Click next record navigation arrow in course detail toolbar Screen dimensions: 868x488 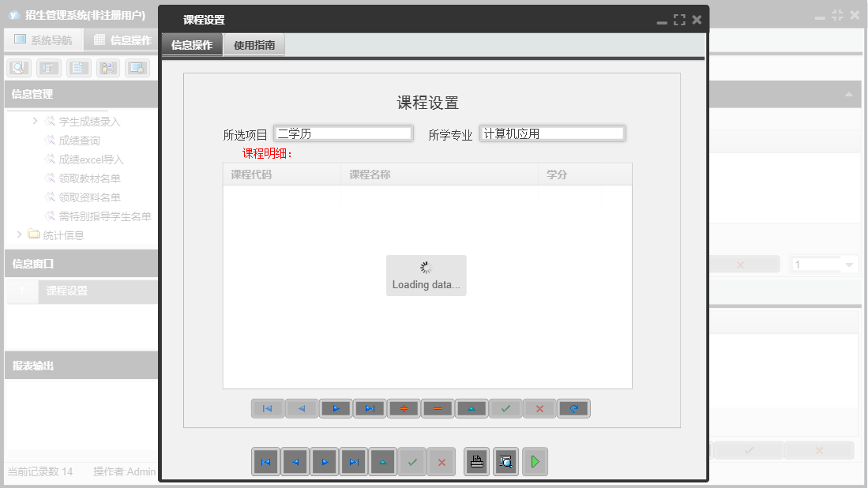pos(335,408)
